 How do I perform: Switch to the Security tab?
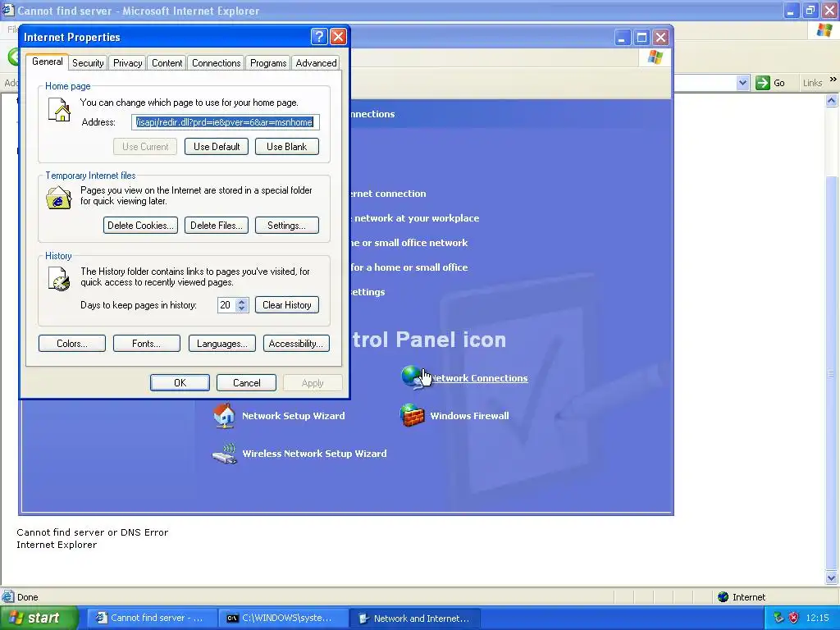click(88, 63)
